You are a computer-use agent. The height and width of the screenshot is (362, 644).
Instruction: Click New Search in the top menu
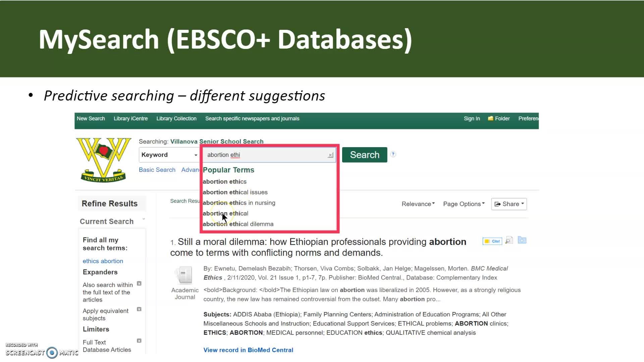91,119
